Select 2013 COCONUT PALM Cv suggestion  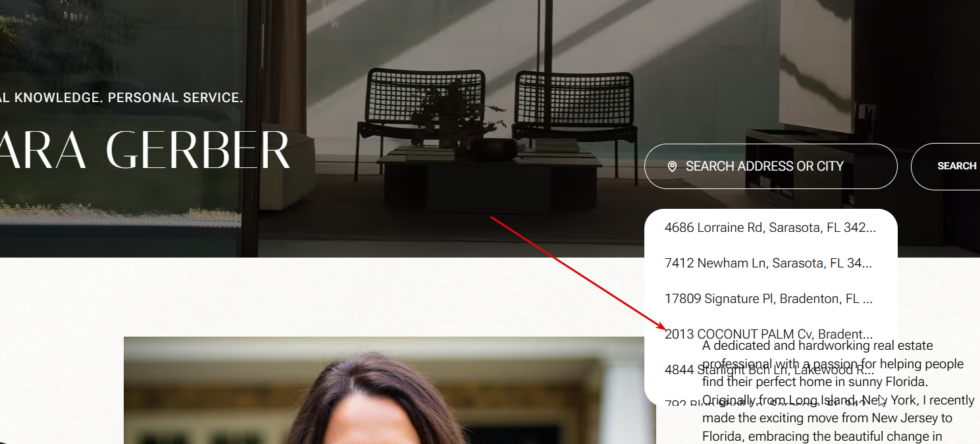771,334
